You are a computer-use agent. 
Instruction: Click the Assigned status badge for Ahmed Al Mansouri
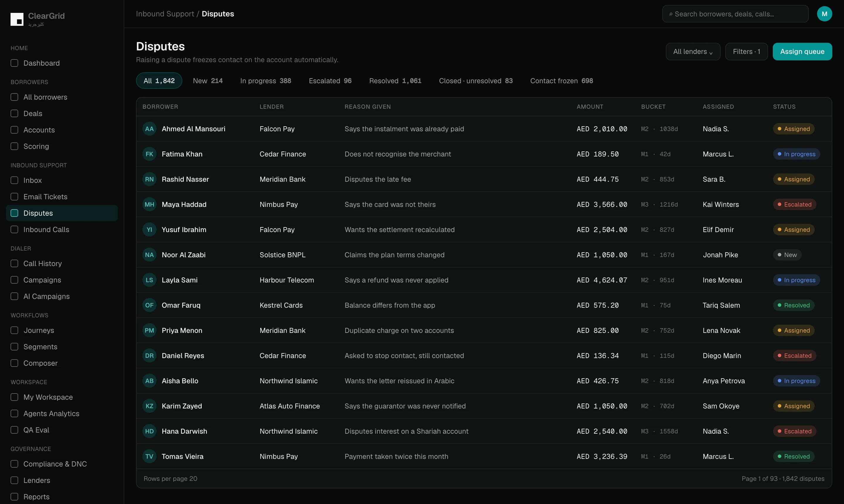pos(794,129)
